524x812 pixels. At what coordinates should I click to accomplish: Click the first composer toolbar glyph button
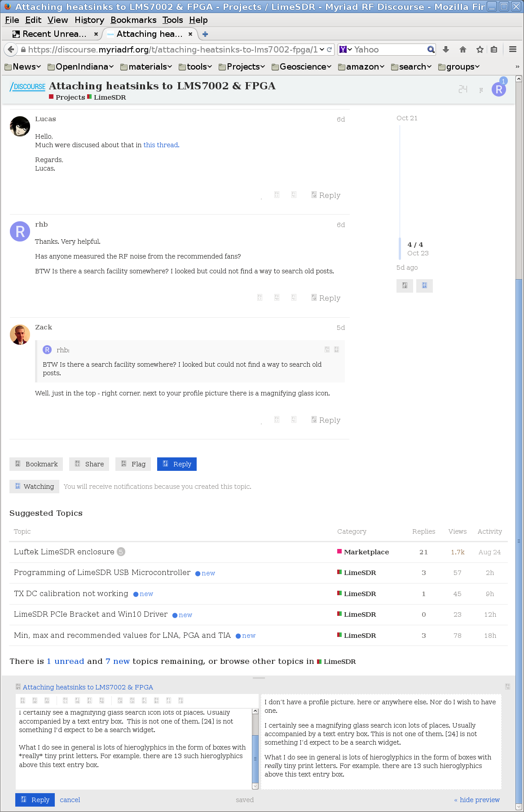pos(23,701)
